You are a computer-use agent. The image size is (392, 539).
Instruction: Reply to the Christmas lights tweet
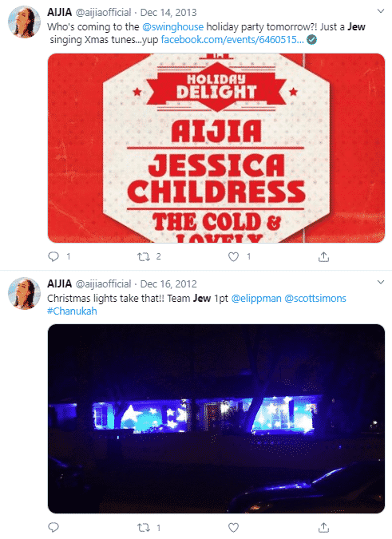[x=53, y=527]
